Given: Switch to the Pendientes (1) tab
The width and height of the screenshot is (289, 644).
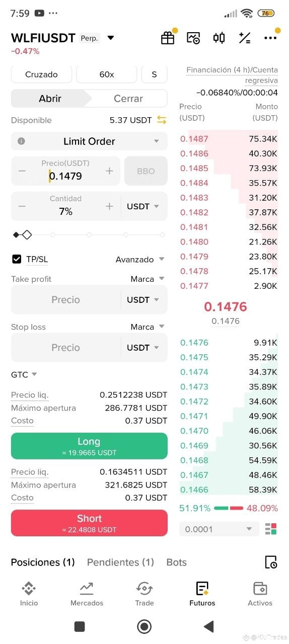Looking at the screenshot, I should [120, 562].
